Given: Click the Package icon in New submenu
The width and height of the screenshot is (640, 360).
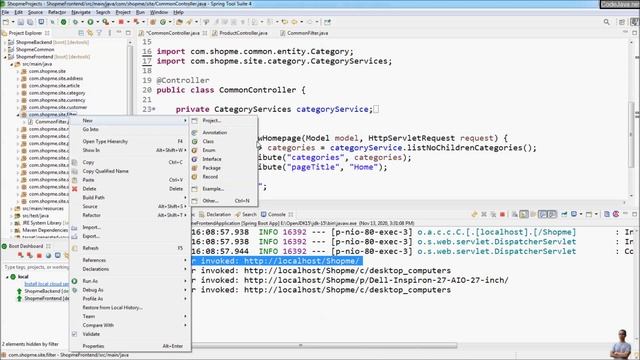Looking at the screenshot, I should click(x=195, y=168).
